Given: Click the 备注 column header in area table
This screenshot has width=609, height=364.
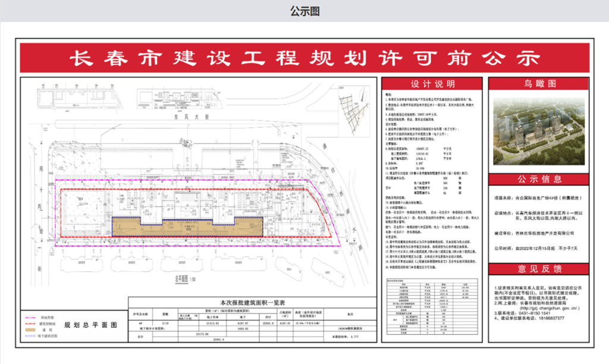Looking at the screenshot, I should [350, 314].
